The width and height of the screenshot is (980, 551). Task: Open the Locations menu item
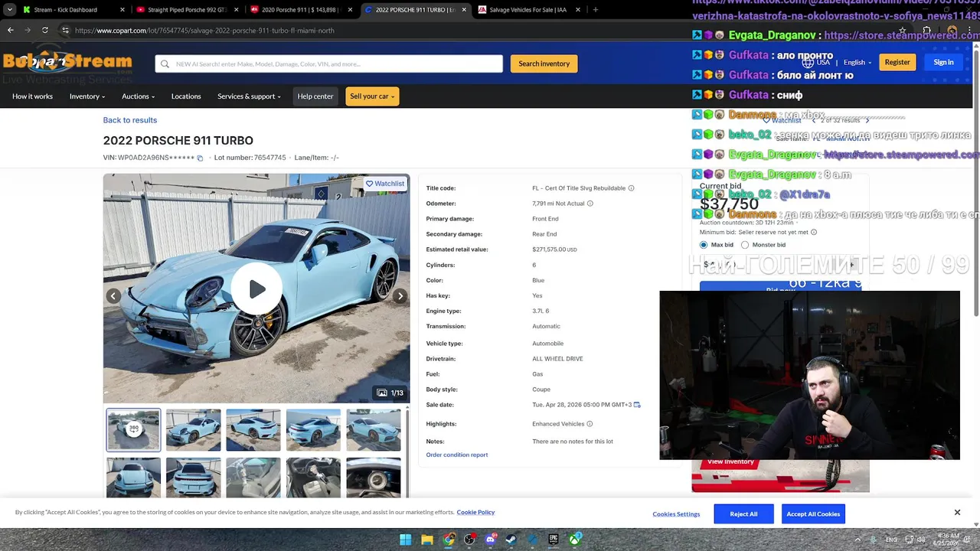pyautogui.click(x=186, y=96)
